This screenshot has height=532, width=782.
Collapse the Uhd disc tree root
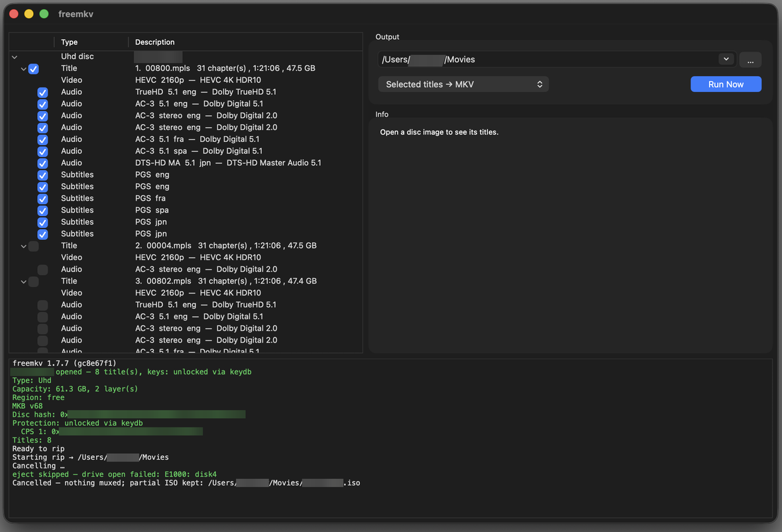15,57
